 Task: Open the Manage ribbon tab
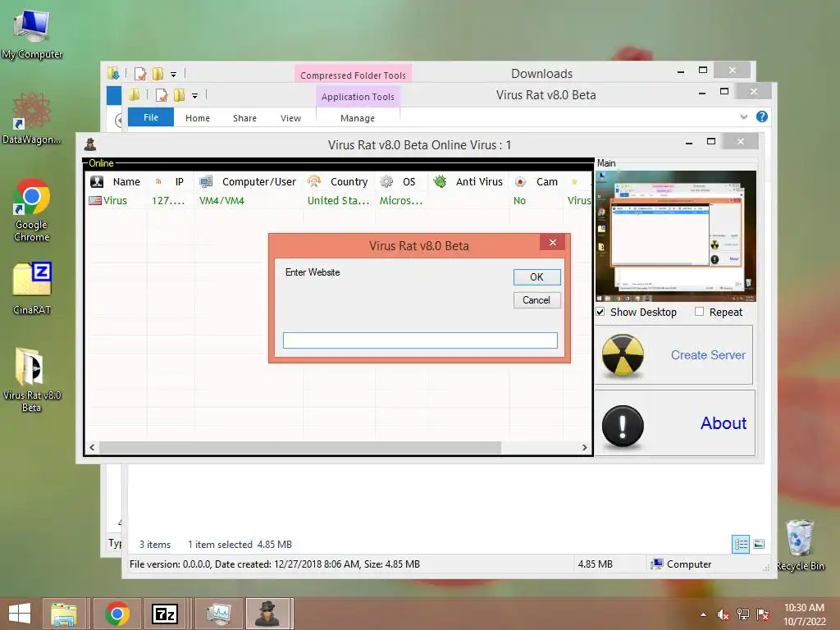[x=358, y=118]
